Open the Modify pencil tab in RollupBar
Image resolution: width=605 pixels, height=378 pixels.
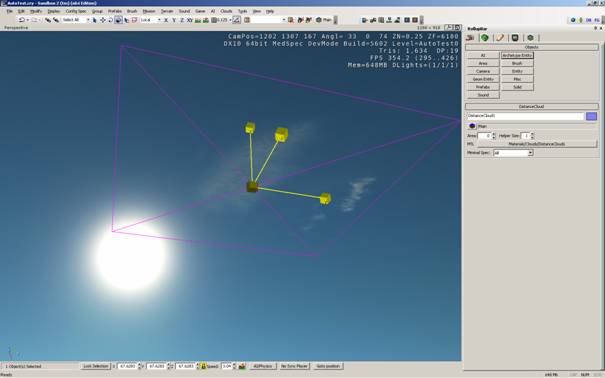(x=500, y=37)
